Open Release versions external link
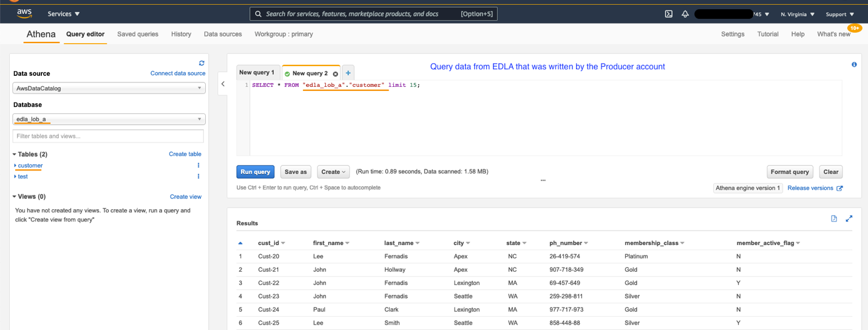 click(815, 188)
